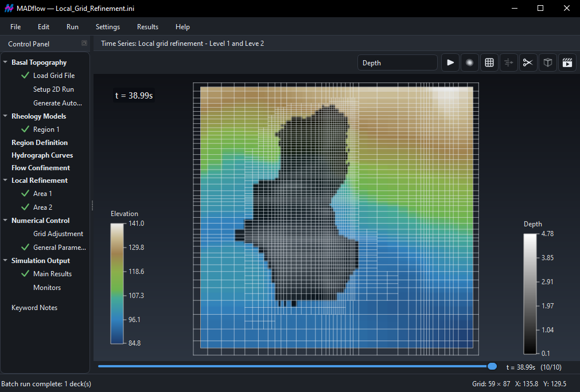Screen dimensions: 580x392
Task: Click the Time Series title text
Action: click(x=182, y=43)
